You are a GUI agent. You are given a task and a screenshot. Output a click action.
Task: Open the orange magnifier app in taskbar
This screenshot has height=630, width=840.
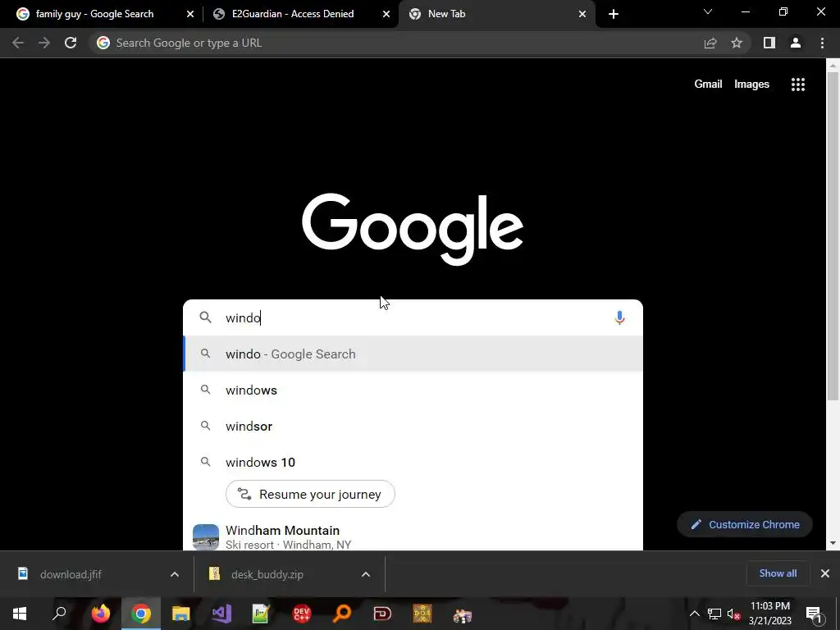(342, 614)
